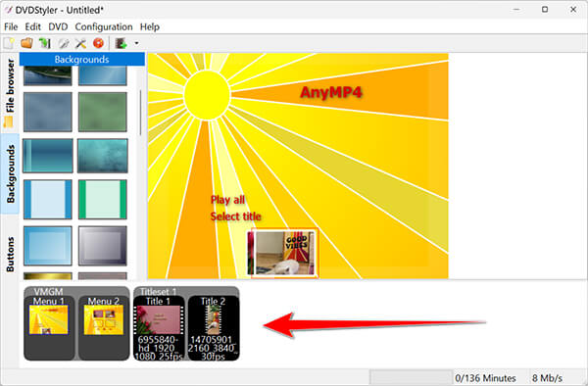Switch to the File browser side tab

coord(10,92)
